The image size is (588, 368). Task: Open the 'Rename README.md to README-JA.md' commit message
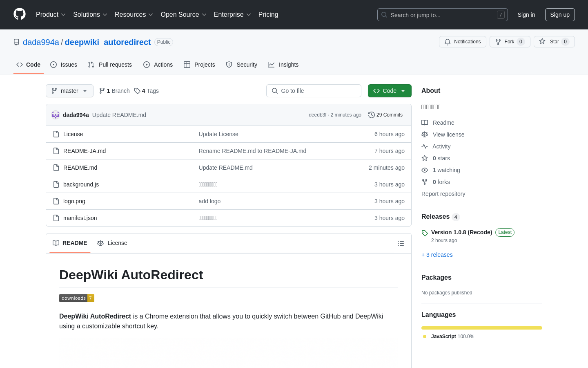coord(252,151)
